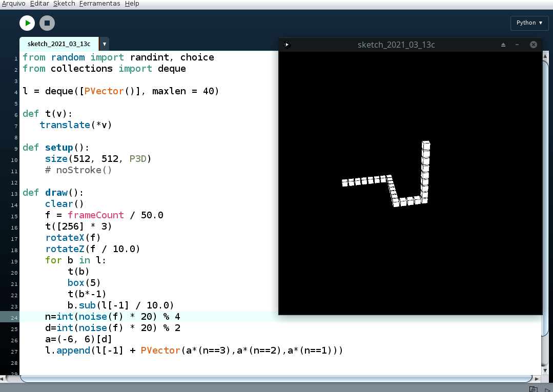Screen dimensions: 553x392
Task: Click the 'def draw():' line
Action: (x=53, y=193)
